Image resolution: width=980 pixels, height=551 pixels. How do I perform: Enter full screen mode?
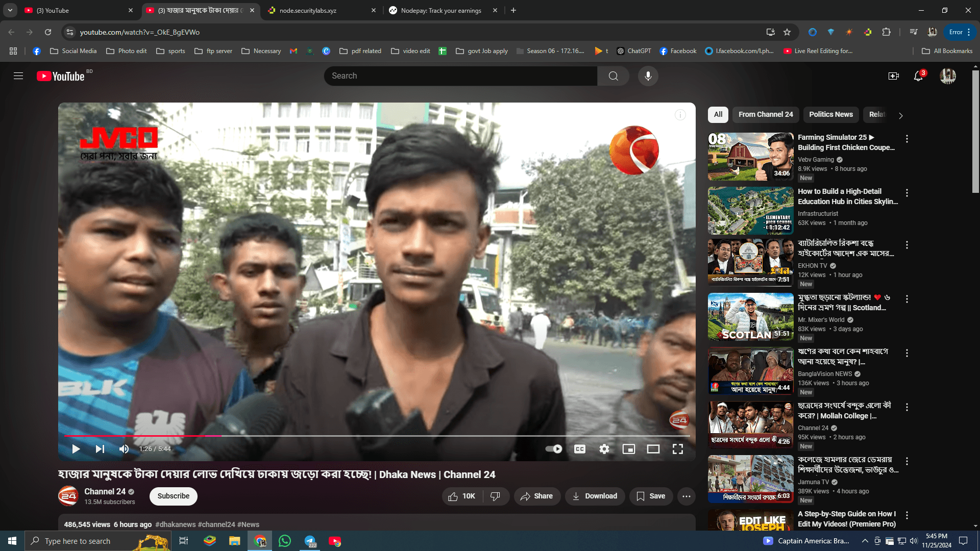click(678, 449)
